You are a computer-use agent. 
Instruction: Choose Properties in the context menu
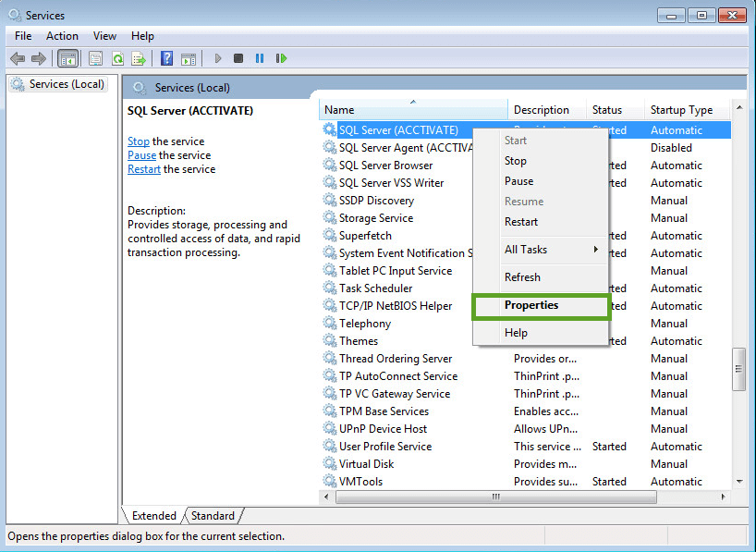point(540,305)
